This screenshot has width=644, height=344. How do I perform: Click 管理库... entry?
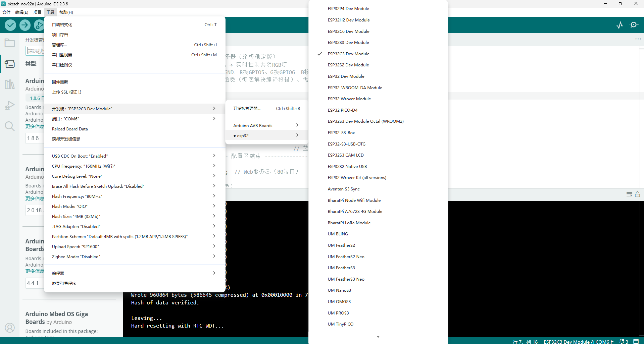pyautogui.click(x=135, y=45)
